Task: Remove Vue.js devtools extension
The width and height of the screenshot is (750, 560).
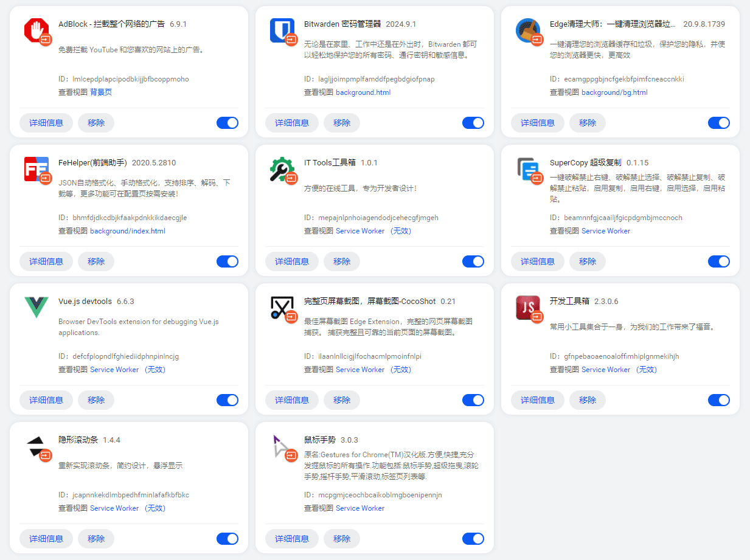Action: click(96, 400)
